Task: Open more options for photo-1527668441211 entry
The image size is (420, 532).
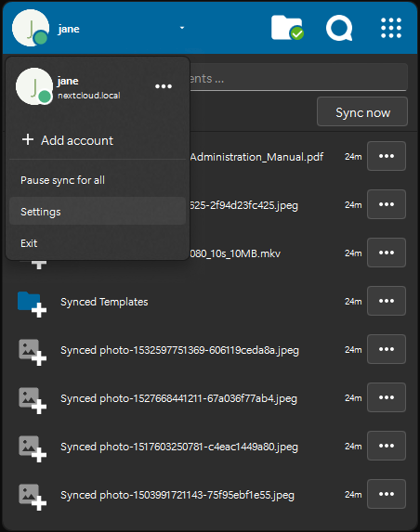Action: pyautogui.click(x=387, y=397)
